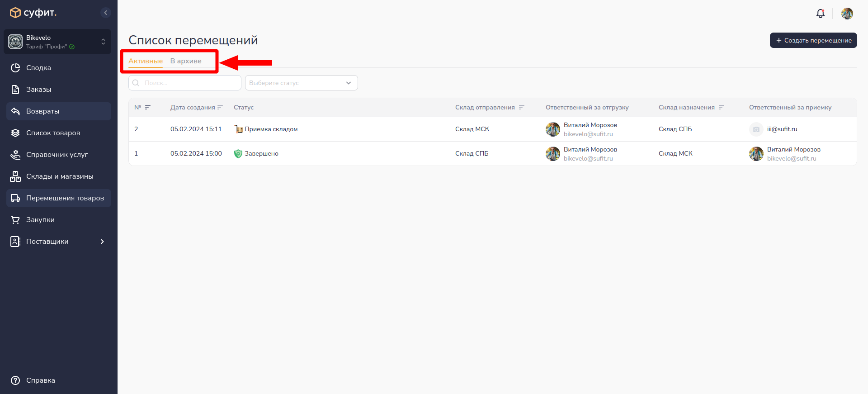
Task: Click the iii@sufit.ru placeholder avatar
Action: 756,129
